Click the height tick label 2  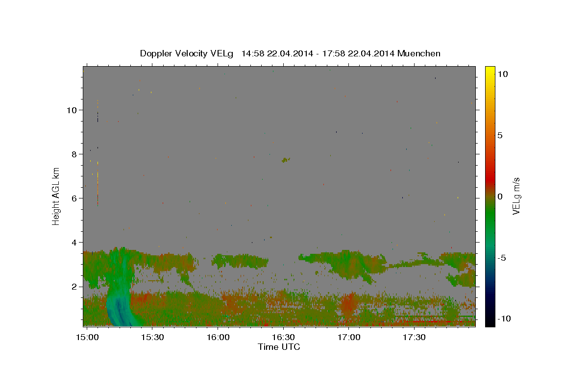[75, 287]
